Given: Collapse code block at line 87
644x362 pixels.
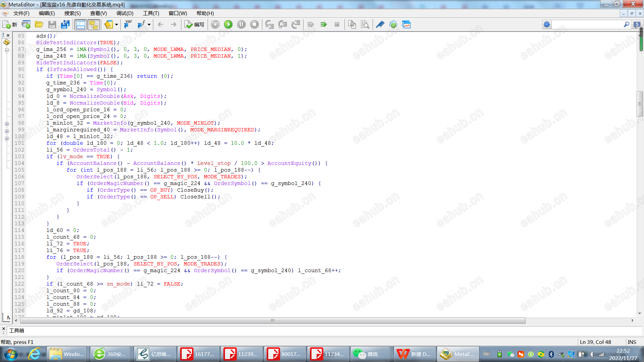Looking at the screenshot, I should 7,50.
